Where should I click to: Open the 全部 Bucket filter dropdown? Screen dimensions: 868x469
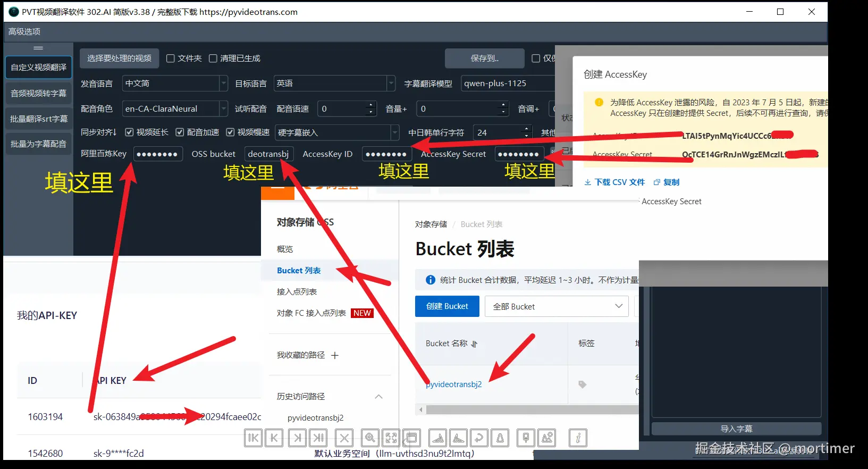pos(557,306)
